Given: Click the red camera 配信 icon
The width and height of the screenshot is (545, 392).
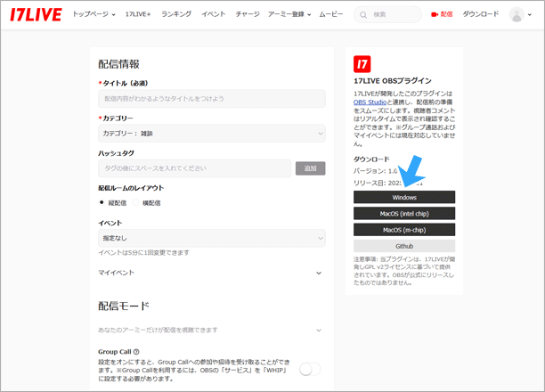Looking at the screenshot, I should pyautogui.click(x=434, y=14).
